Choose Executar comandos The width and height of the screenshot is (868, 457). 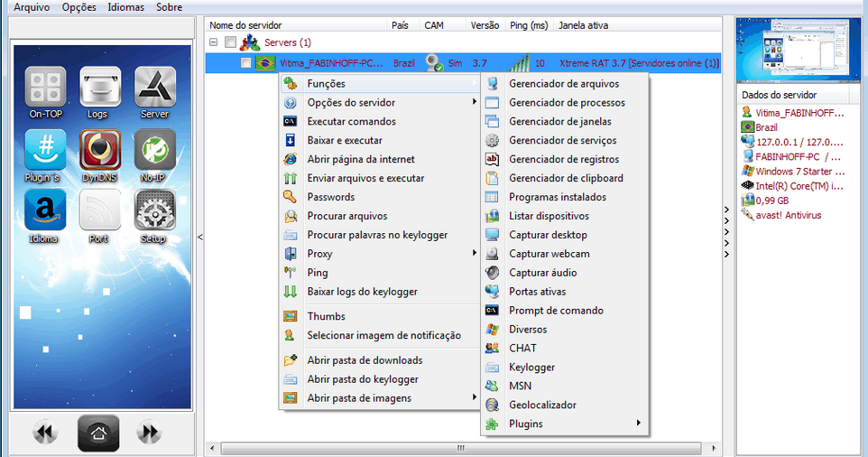click(x=380, y=121)
